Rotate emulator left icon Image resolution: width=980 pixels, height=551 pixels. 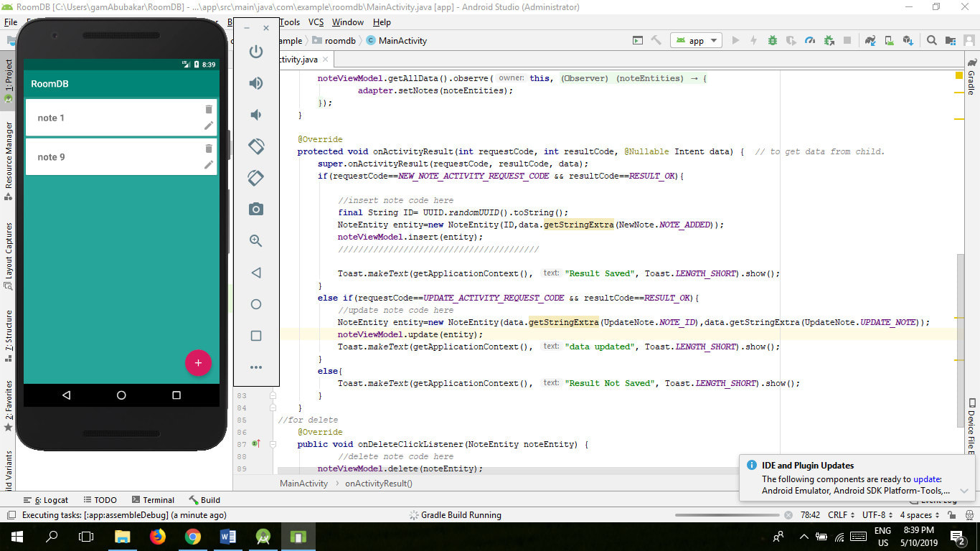(256, 146)
